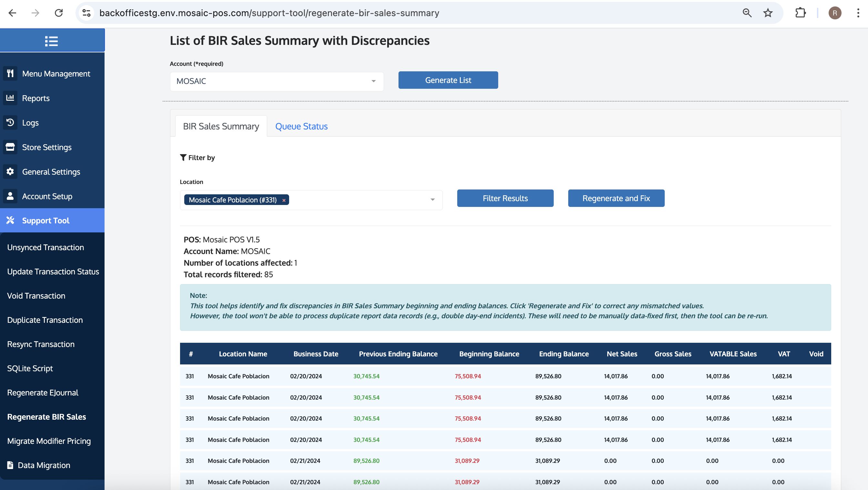Open the Location dropdown arrow
The image size is (868, 490).
(x=433, y=199)
